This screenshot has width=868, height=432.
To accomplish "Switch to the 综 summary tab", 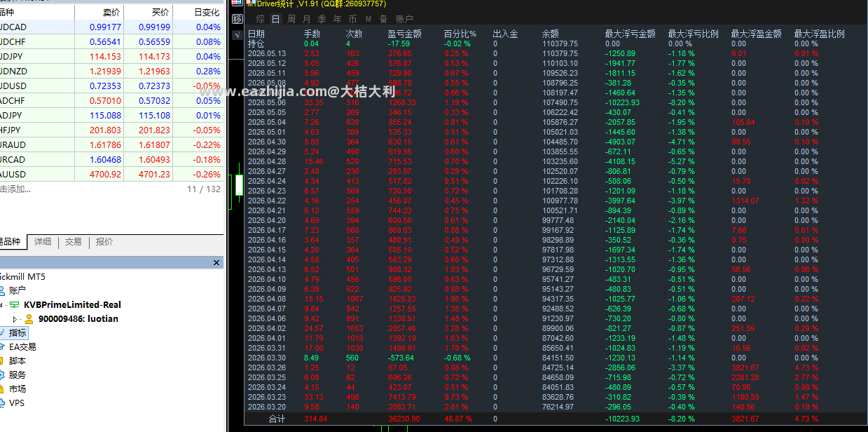I will 261,19.
